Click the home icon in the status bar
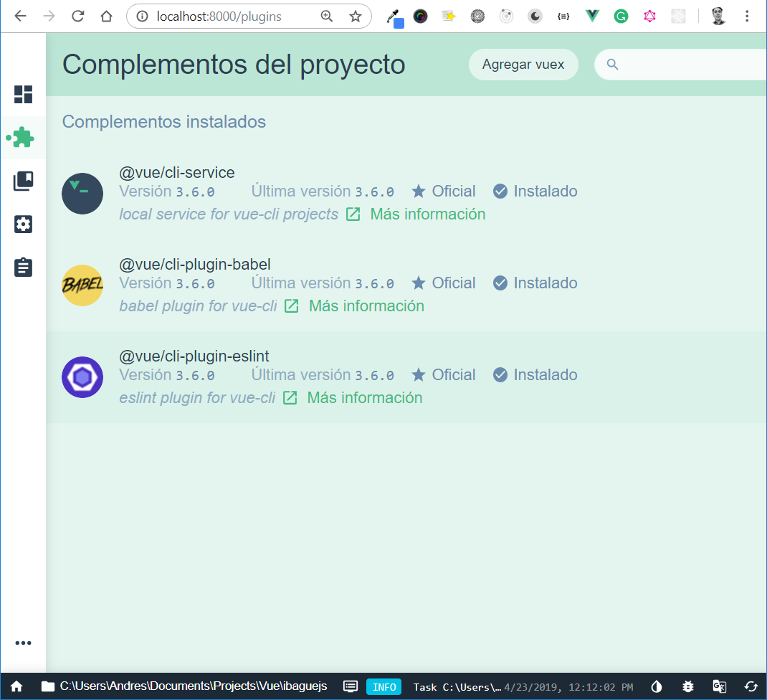The width and height of the screenshot is (767, 700). [x=16, y=686]
